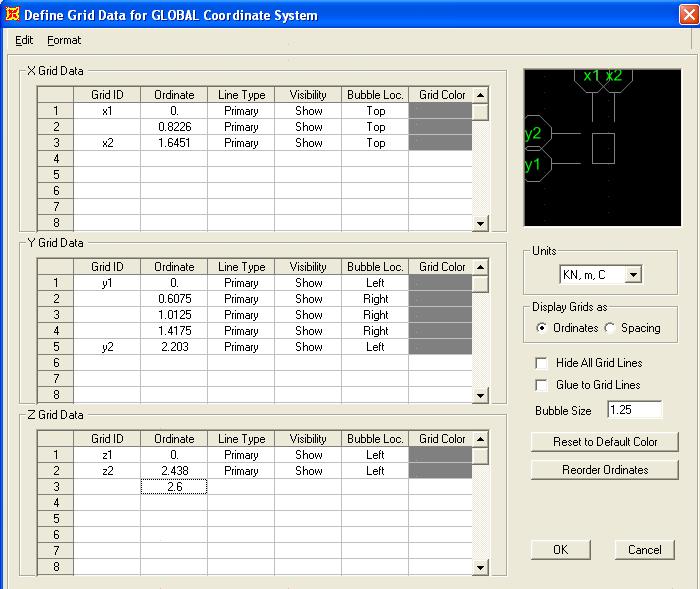Close the Define Grid Data dialog
Image resolution: width=700 pixels, height=589 pixels.
click(689, 15)
